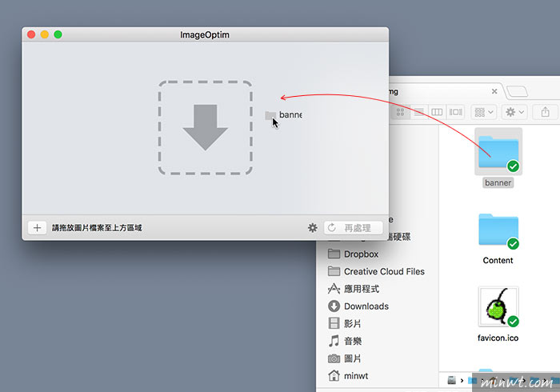This screenshot has width=560, height=392.
Task: Click the 請拖放圖片檔案至上方區域 status text
Action: pos(97,228)
